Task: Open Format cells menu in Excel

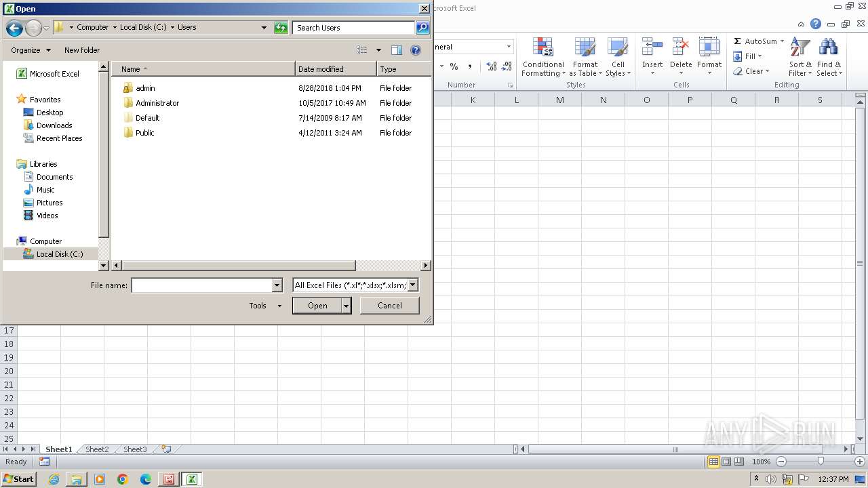Action: (x=709, y=58)
